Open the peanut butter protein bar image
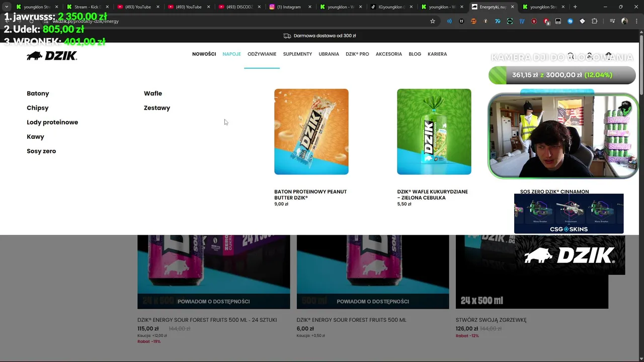Image resolution: width=644 pixels, height=362 pixels. click(311, 132)
